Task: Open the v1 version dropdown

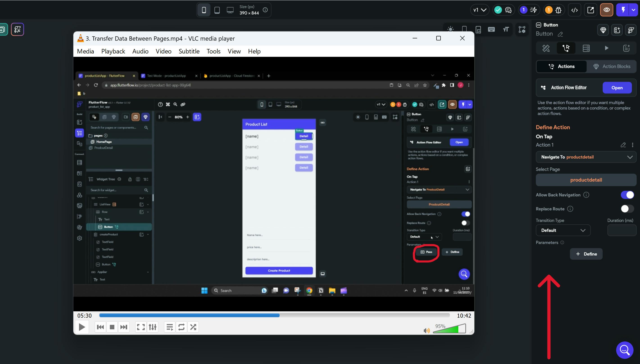Action: [479, 10]
